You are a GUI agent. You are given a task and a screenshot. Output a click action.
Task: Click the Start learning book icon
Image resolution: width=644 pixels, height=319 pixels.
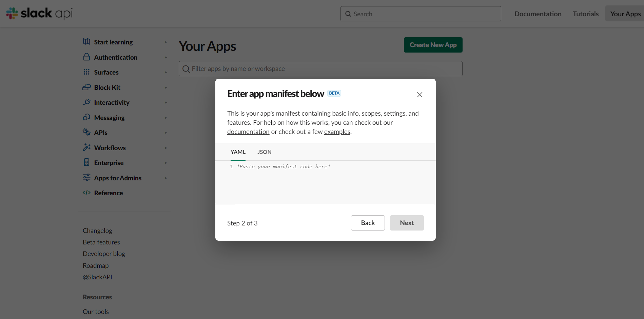pyautogui.click(x=86, y=42)
